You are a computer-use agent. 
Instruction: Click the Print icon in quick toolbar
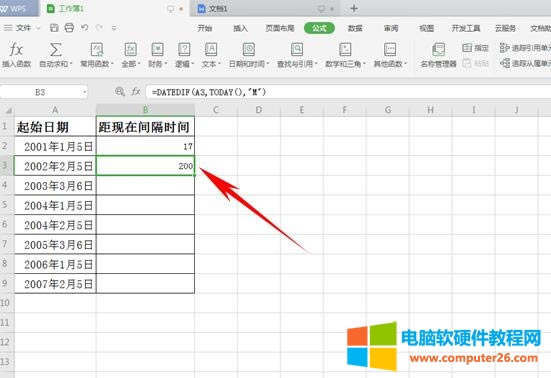[69, 28]
